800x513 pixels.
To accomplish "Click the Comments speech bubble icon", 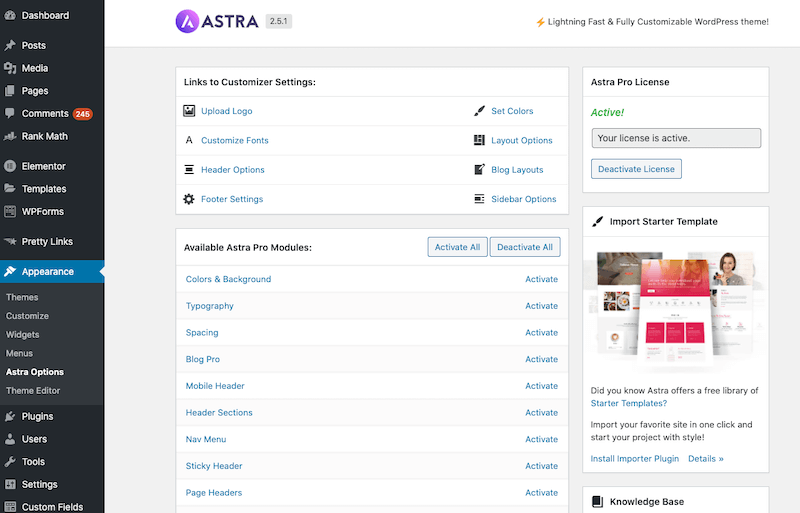I will [x=10, y=113].
